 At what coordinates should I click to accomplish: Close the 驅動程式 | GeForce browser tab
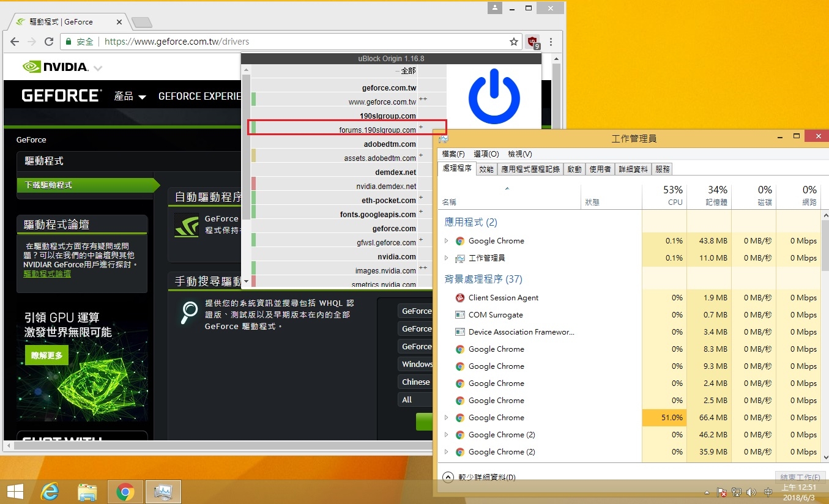point(119,22)
